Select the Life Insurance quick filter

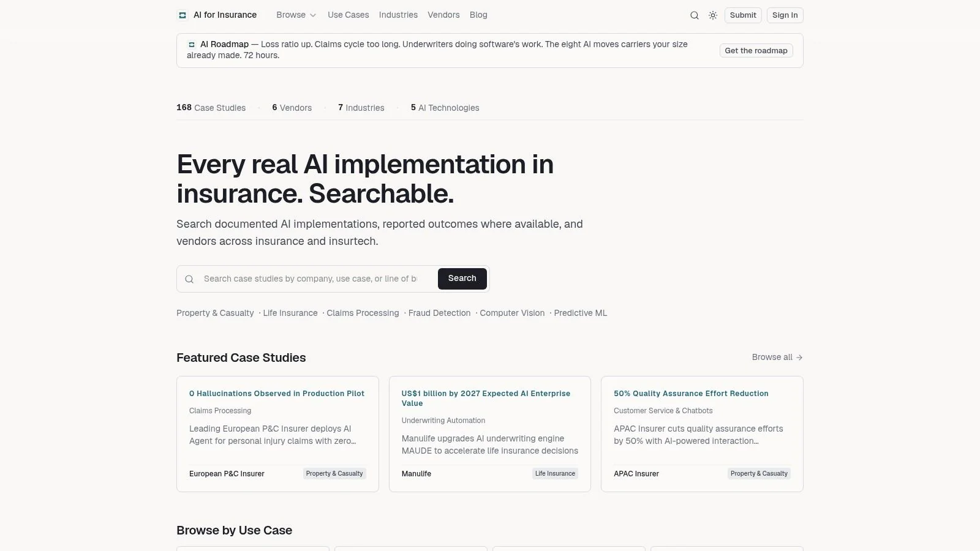(x=290, y=313)
